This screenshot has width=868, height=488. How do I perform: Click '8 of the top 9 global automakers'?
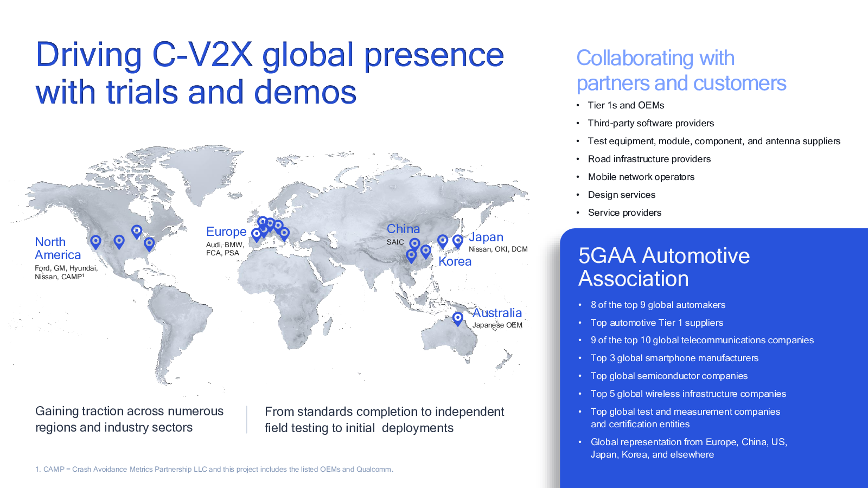(x=658, y=305)
